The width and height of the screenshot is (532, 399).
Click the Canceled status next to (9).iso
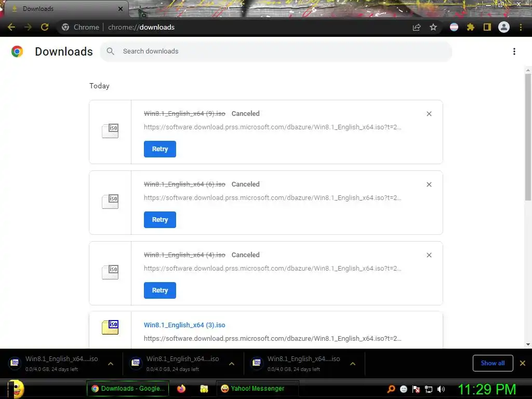(246, 114)
